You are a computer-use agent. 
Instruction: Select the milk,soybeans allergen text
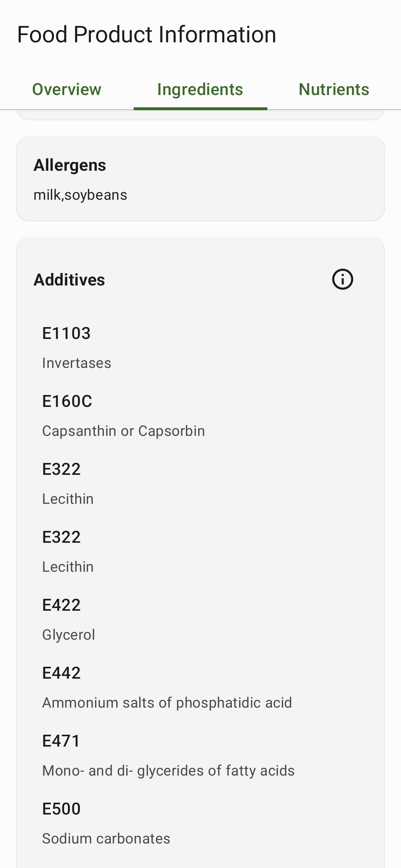pyautogui.click(x=81, y=195)
